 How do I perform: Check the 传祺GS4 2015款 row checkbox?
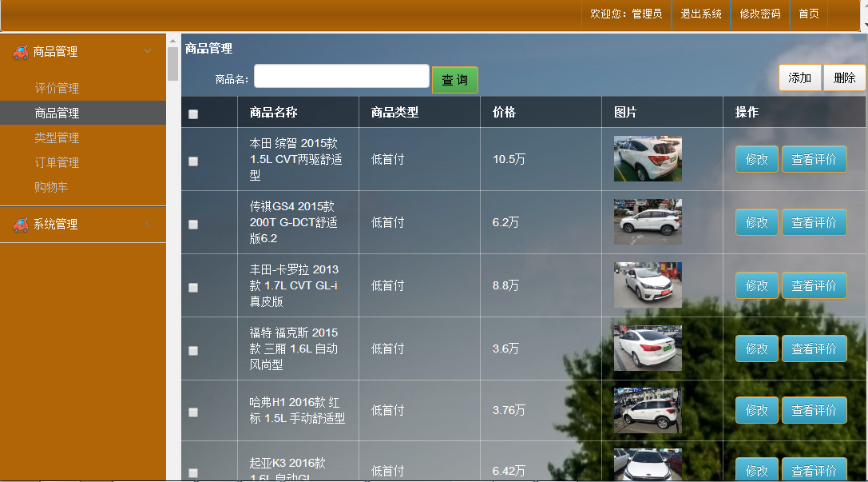coord(193,225)
